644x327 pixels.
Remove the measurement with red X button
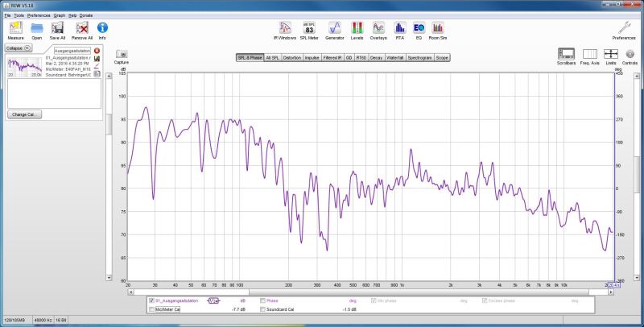point(97,51)
